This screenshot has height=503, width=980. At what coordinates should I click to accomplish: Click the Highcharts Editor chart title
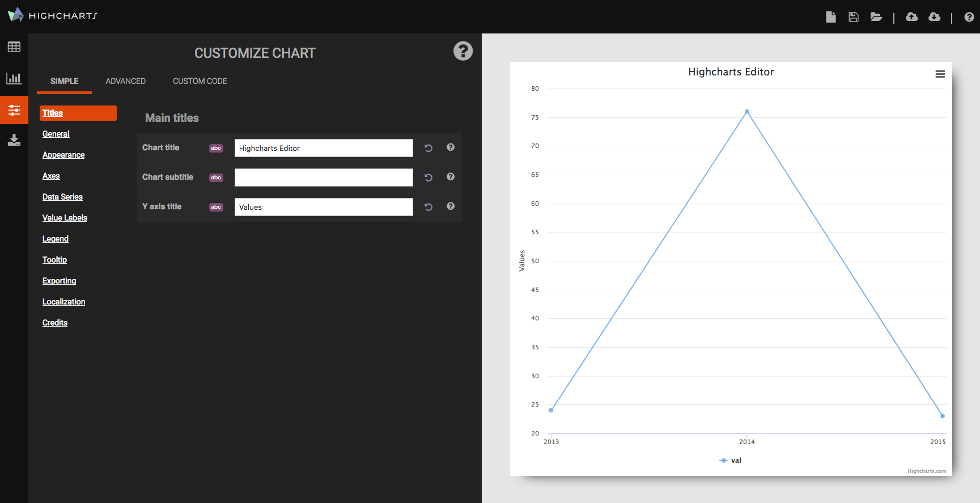(731, 72)
